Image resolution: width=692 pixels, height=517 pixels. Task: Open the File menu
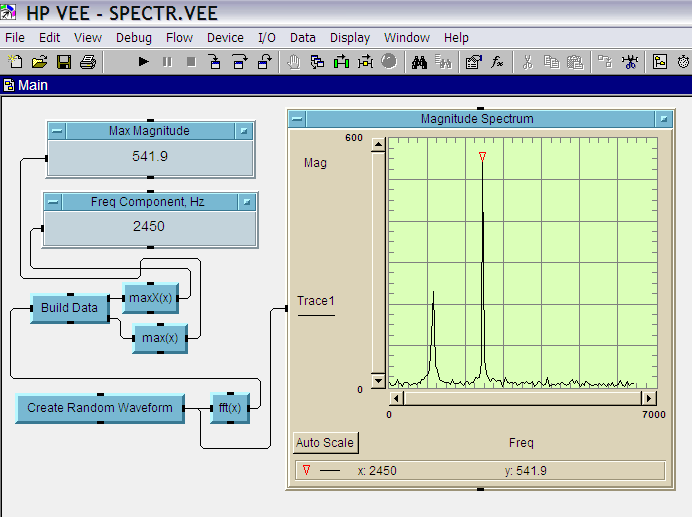click(15, 38)
